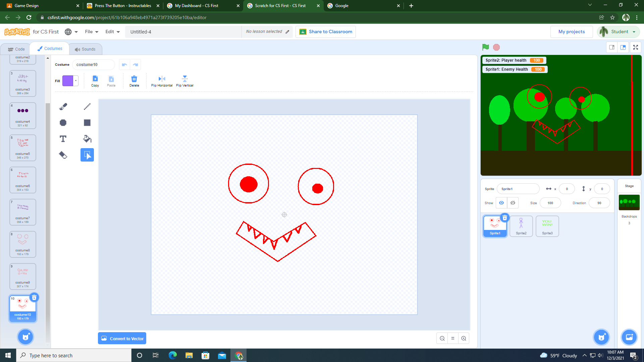Show Sprite1 using the eye toggle
This screenshot has width=644, height=362.
pos(501,202)
